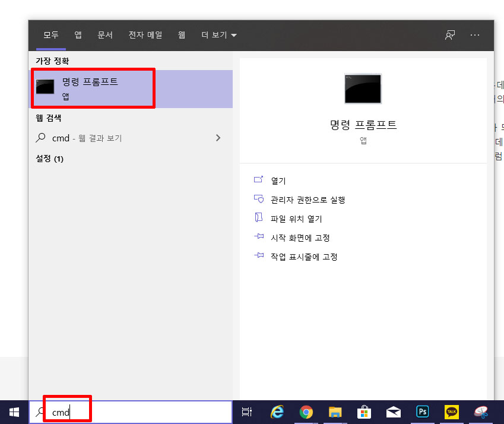Click the search magnifier icon in taskbar
The width and height of the screenshot is (504, 424).
click(x=40, y=412)
